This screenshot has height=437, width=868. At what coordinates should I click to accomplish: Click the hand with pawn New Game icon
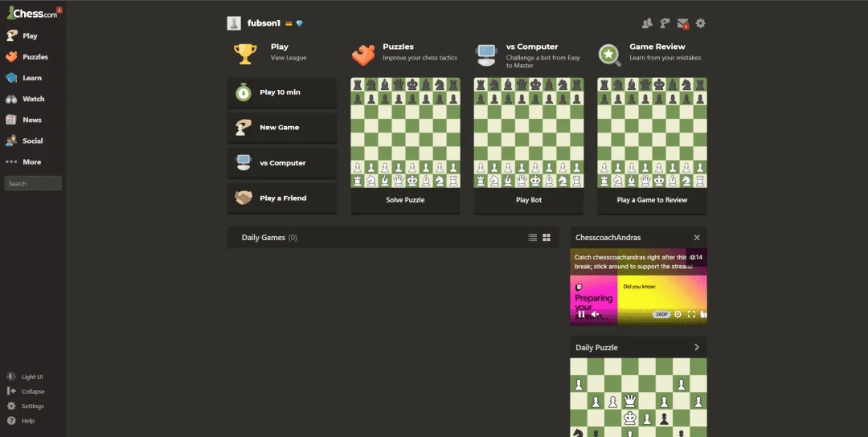tap(244, 127)
